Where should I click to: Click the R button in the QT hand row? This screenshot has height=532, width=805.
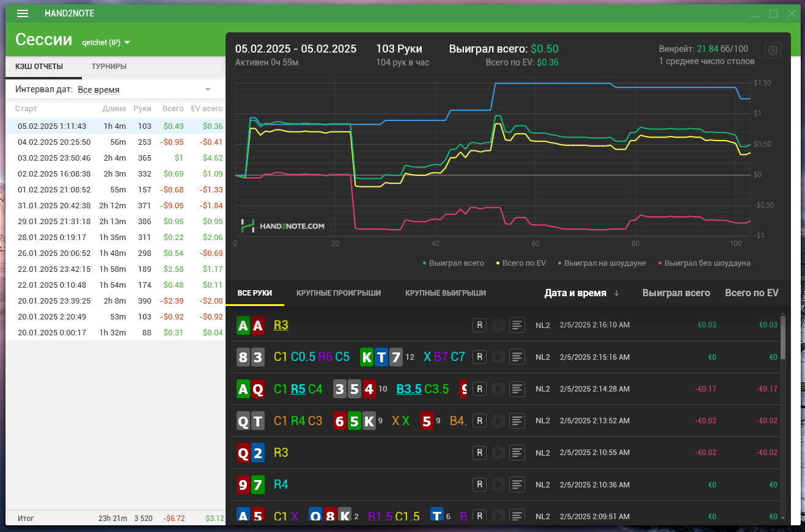click(479, 420)
